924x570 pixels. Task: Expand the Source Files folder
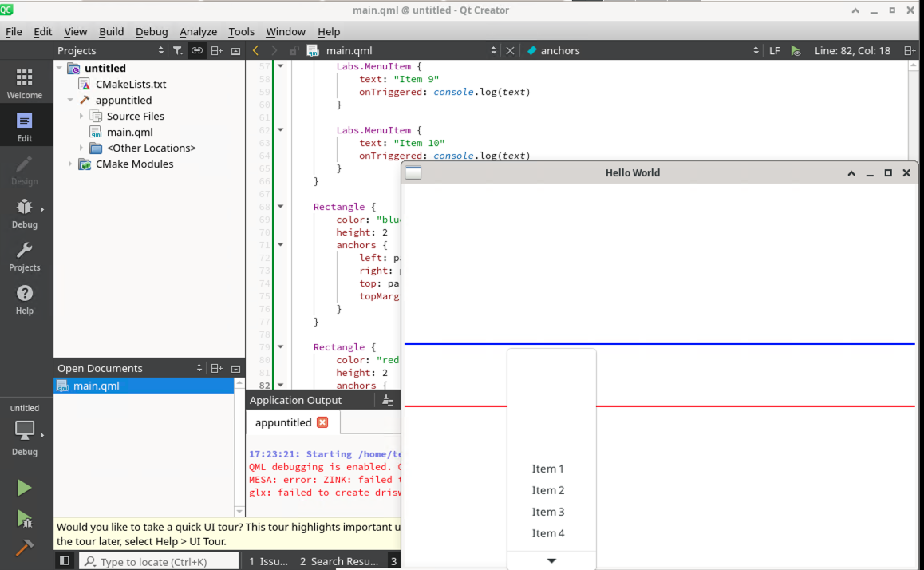(81, 116)
